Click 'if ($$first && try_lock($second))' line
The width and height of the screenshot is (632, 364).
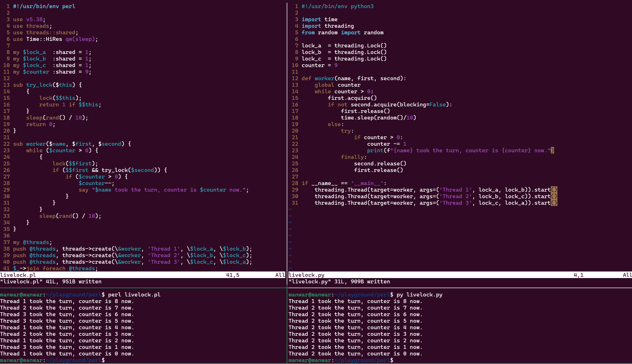(110, 170)
